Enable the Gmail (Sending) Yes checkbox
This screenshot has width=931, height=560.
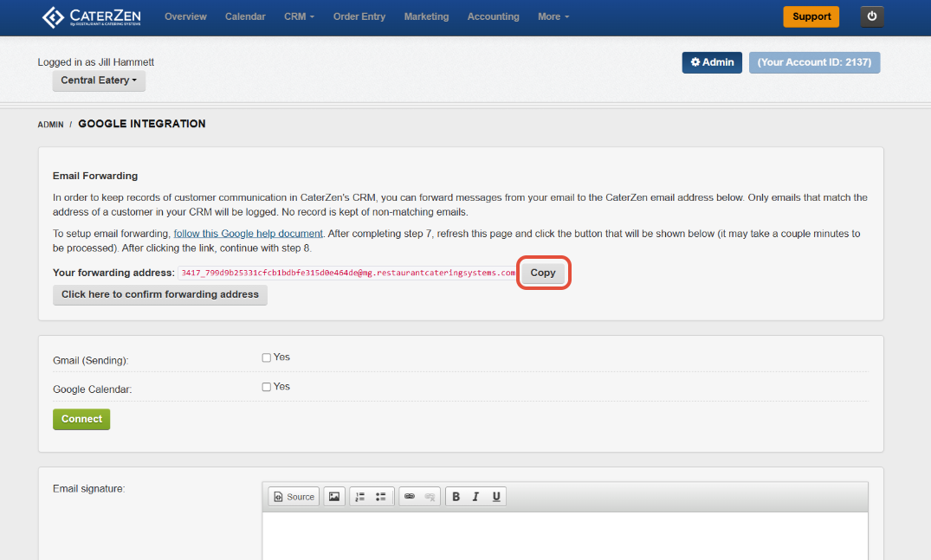267,357
